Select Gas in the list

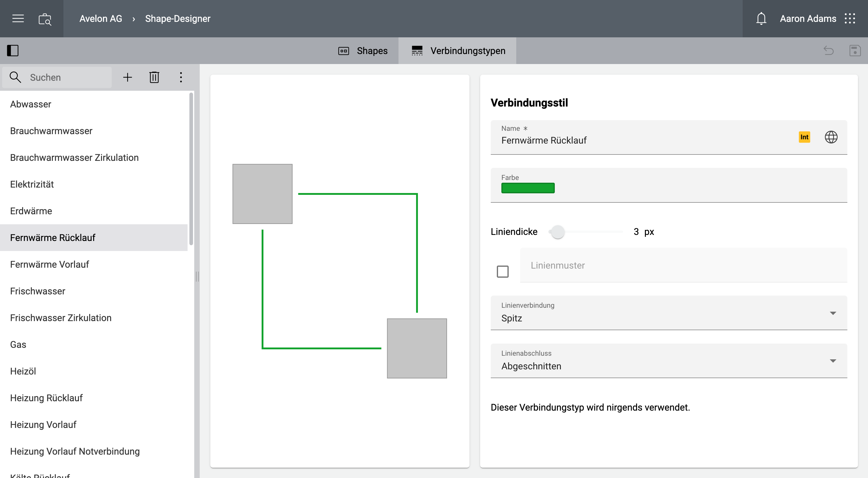click(x=94, y=344)
